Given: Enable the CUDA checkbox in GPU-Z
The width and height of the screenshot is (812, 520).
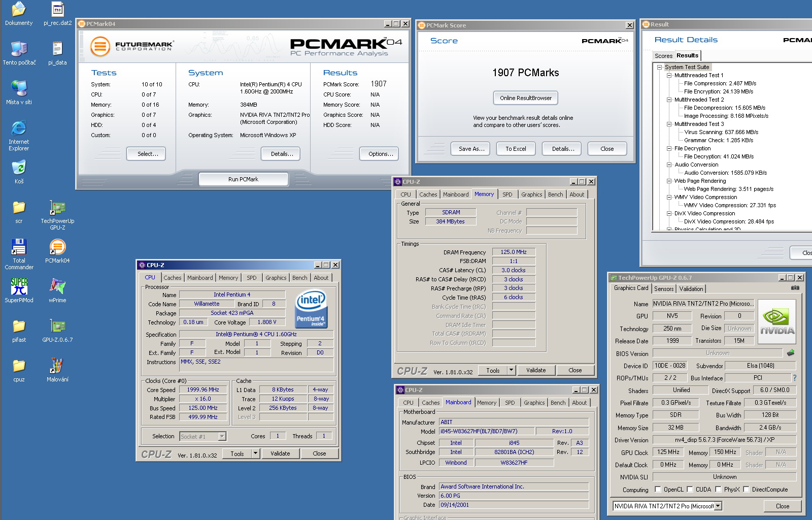Looking at the screenshot, I should pos(690,490).
